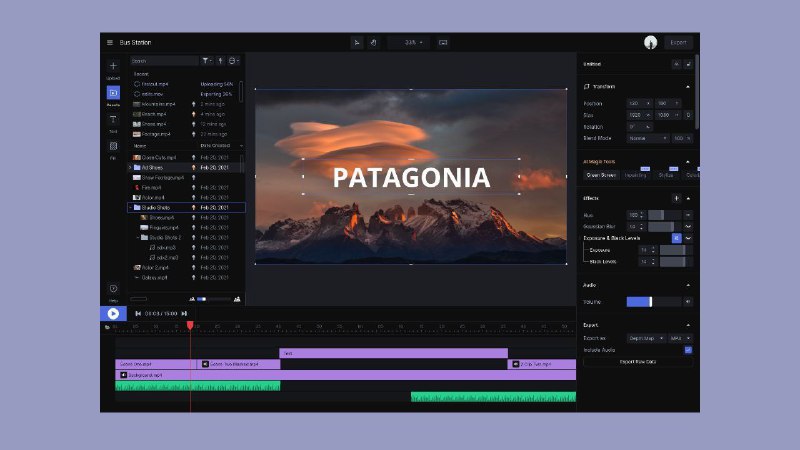This screenshot has height=450, width=800.
Task: Play the timeline
Action: click(113, 314)
